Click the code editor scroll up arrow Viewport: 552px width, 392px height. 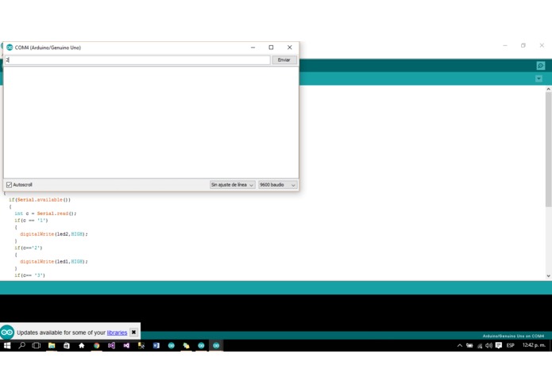click(549, 90)
